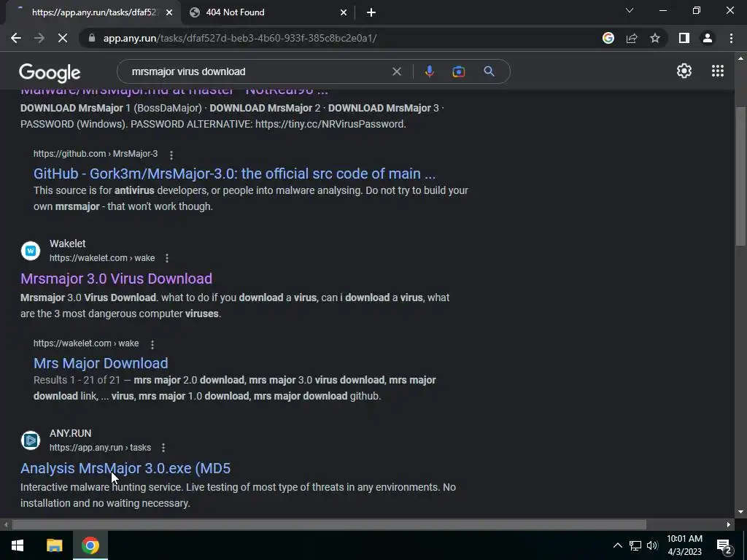The height and width of the screenshot is (560, 747).
Task: Click the address bar URL field
Action: pyautogui.click(x=333, y=38)
